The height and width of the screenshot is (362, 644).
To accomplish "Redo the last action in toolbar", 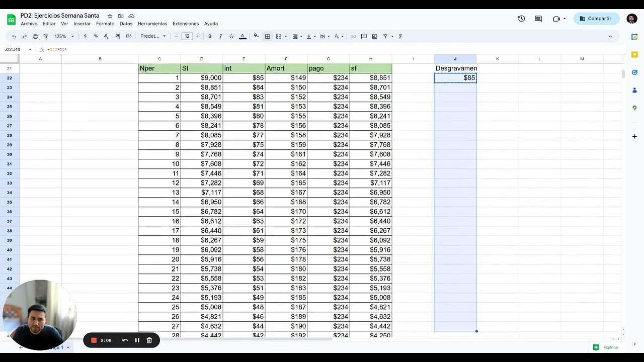I will click(x=24, y=36).
